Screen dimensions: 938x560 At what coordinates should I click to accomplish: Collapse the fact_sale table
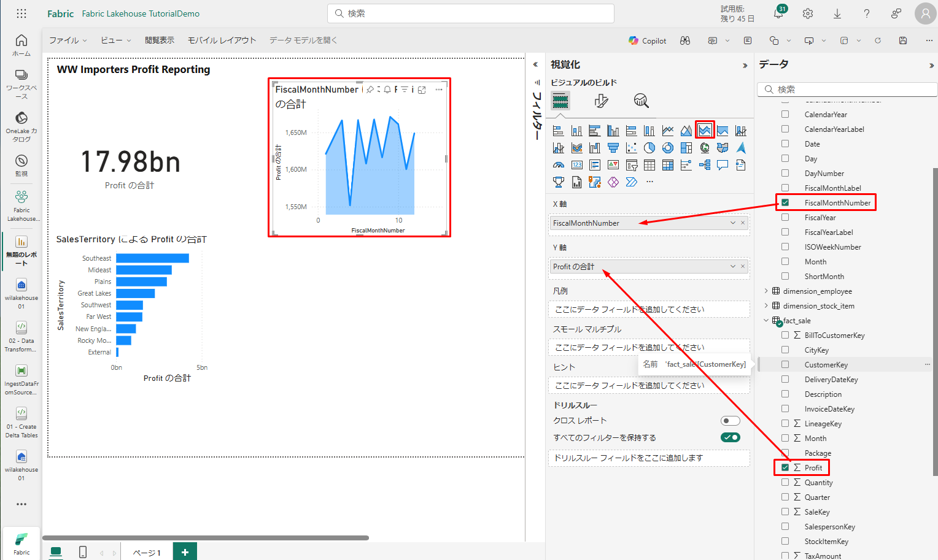click(x=766, y=321)
